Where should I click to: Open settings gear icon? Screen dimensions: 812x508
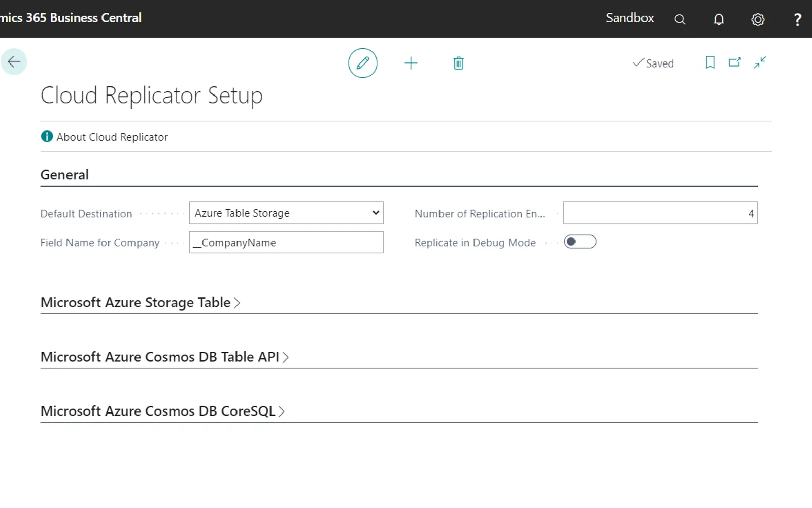point(758,19)
